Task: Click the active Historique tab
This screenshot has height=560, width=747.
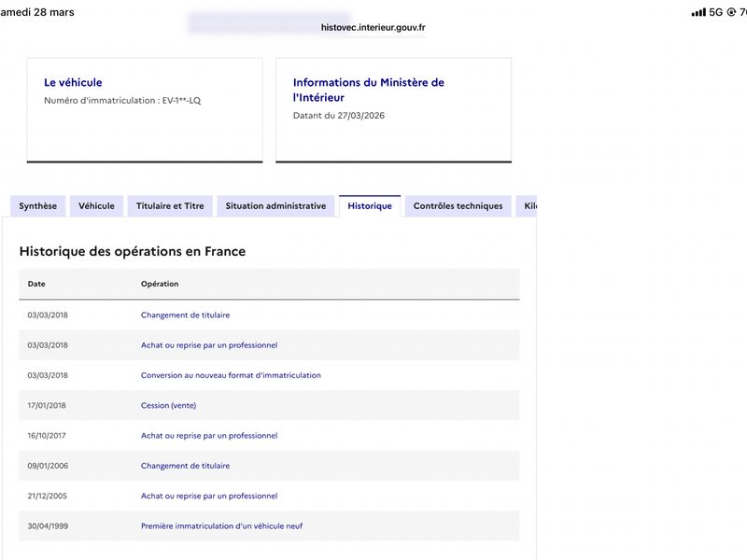Action: tap(370, 206)
